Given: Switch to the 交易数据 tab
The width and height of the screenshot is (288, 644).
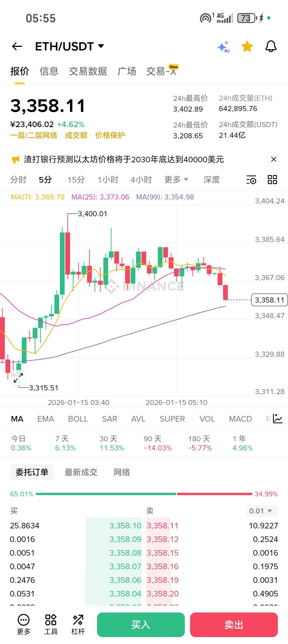Looking at the screenshot, I should [x=88, y=71].
